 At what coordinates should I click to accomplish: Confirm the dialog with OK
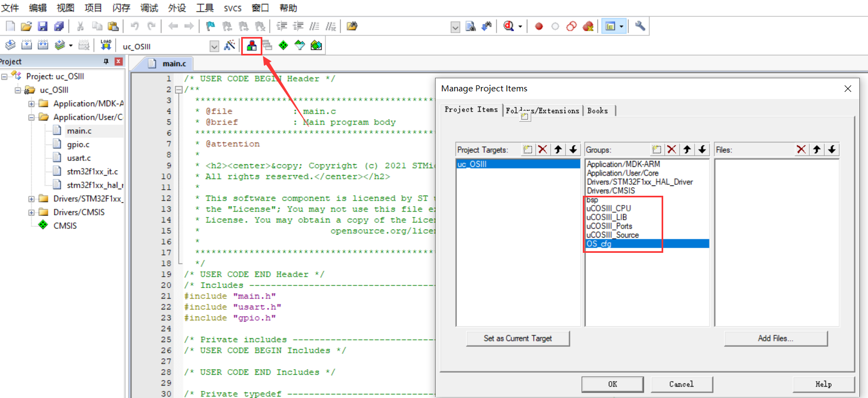click(x=613, y=384)
